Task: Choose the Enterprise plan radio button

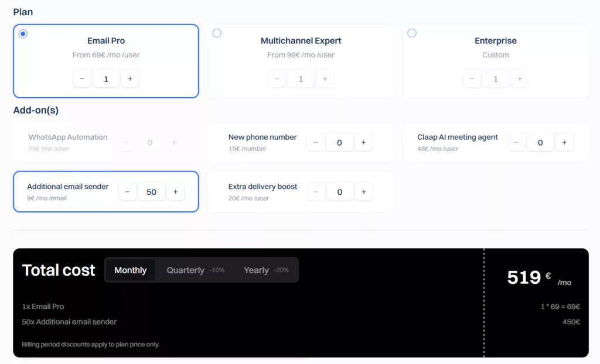Action: coord(412,33)
